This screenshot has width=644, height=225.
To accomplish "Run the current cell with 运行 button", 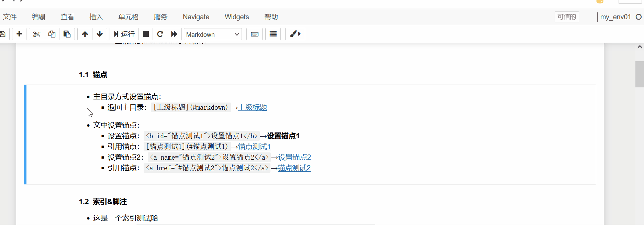I will [x=124, y=34].
